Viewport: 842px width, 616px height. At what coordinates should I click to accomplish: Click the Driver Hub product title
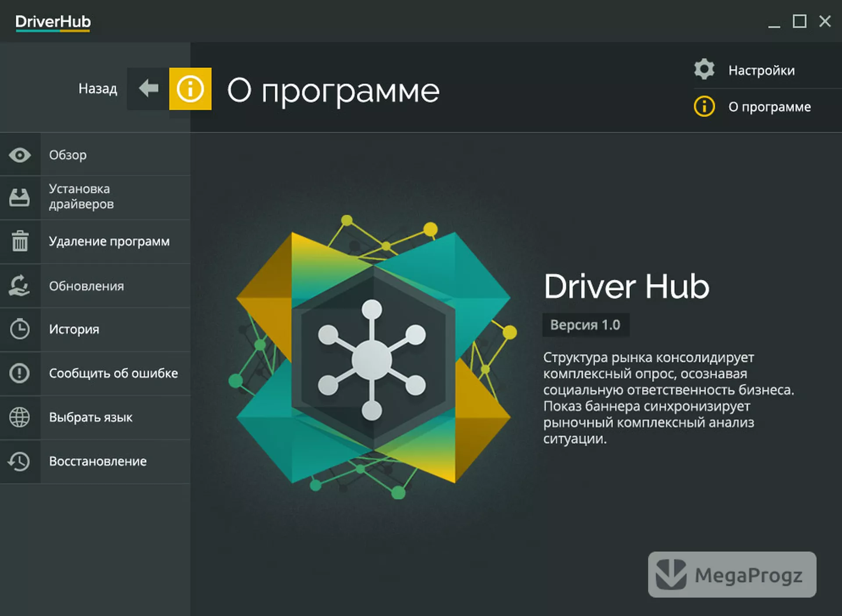click(x=626, y=286)
